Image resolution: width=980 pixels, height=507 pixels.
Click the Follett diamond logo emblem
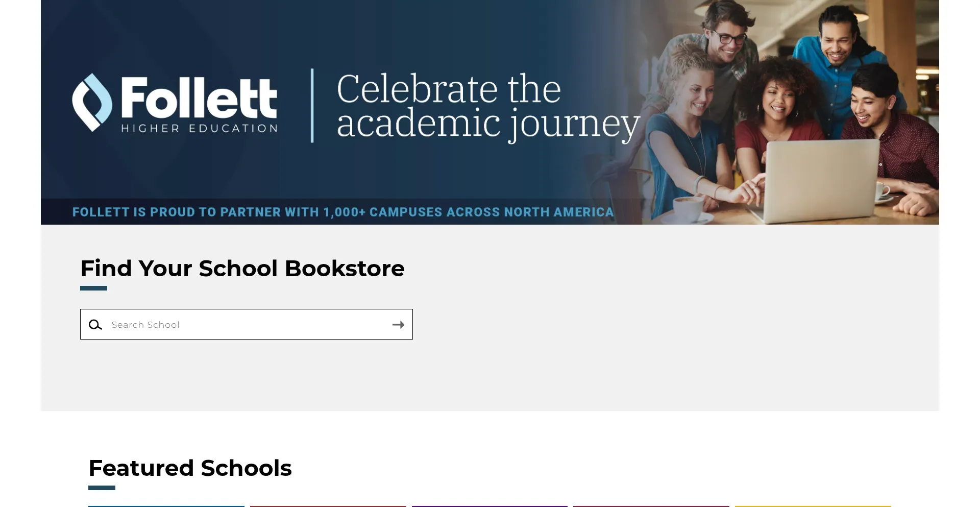(92, 102)
